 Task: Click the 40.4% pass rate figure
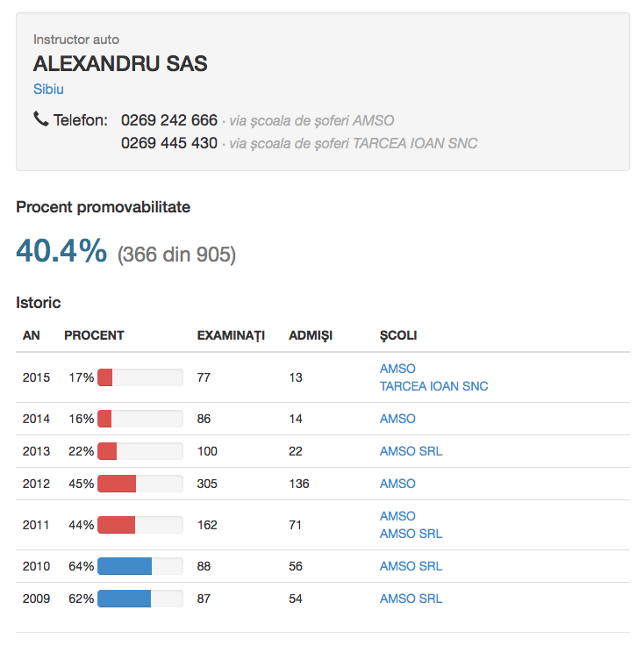click(61, 250)
